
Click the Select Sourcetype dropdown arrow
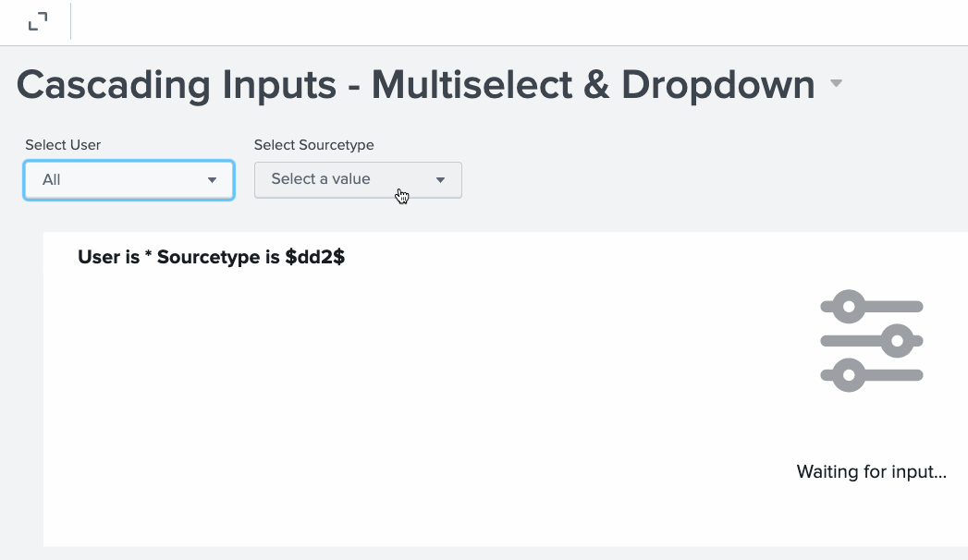(441, 180)
